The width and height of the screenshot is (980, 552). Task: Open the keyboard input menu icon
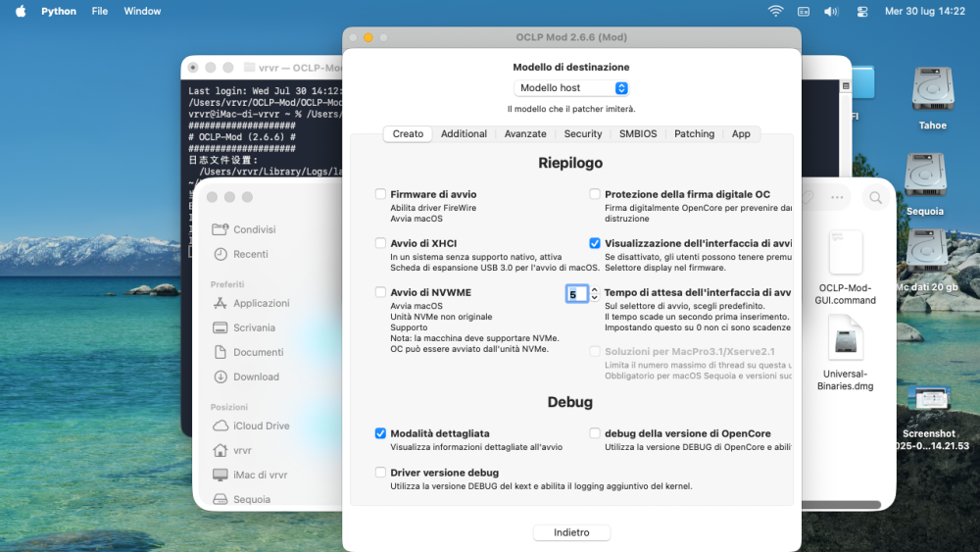click(804, 11)
